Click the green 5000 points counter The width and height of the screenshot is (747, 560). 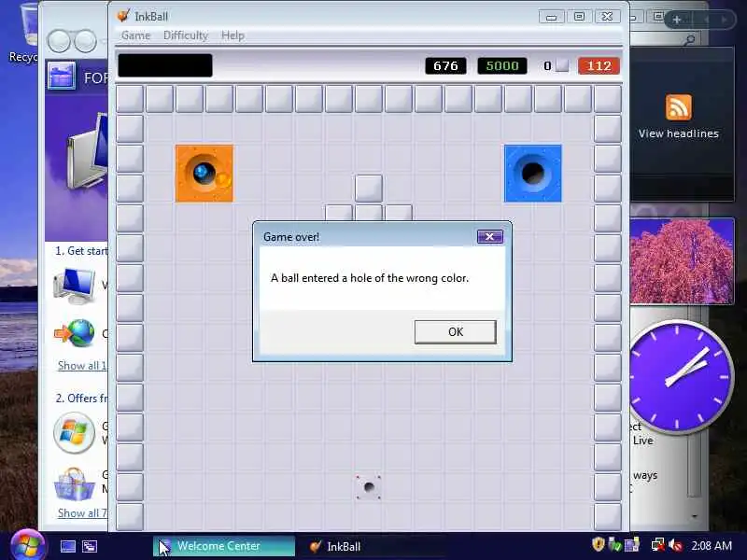click(502, 65)
